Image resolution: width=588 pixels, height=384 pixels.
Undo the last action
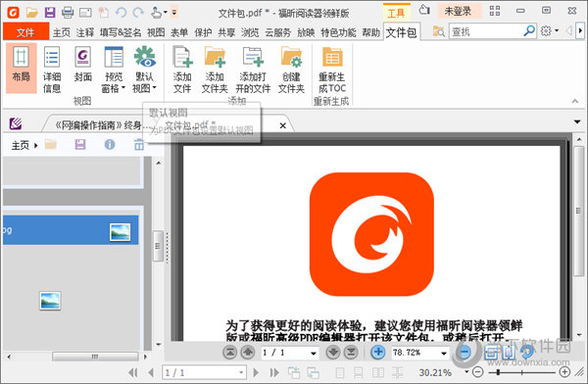tap(121, 13)
